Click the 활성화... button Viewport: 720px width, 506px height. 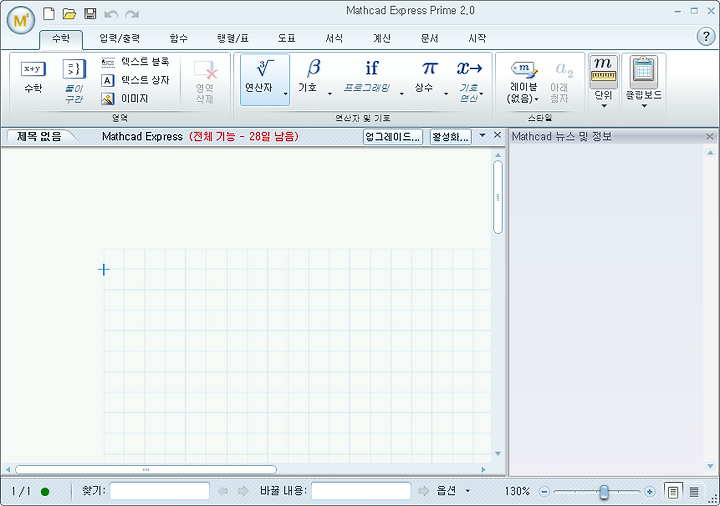click(450, 136)
